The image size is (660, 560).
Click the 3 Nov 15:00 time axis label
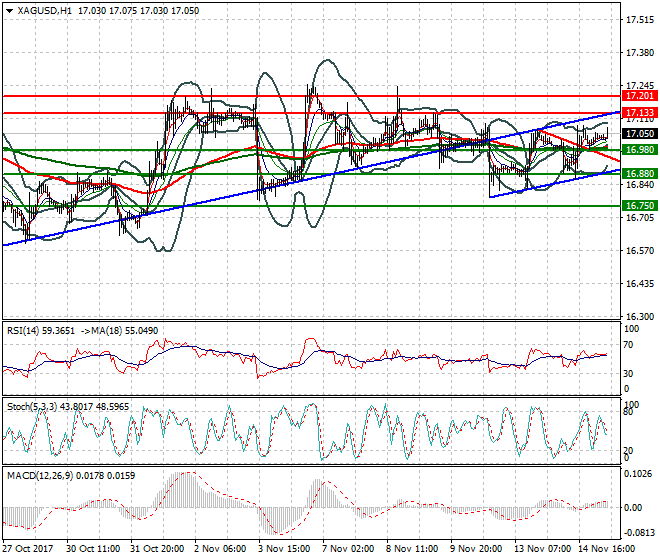[x=284, y=549]
